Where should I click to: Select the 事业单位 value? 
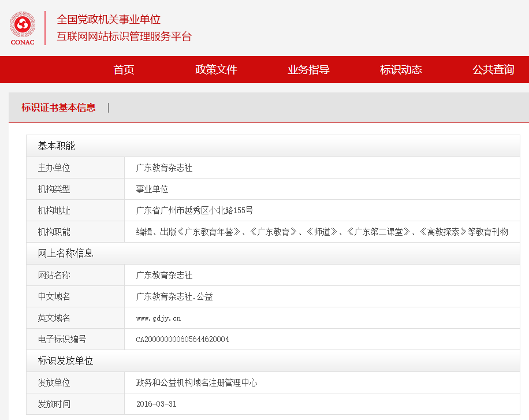(x=152, y=189)
